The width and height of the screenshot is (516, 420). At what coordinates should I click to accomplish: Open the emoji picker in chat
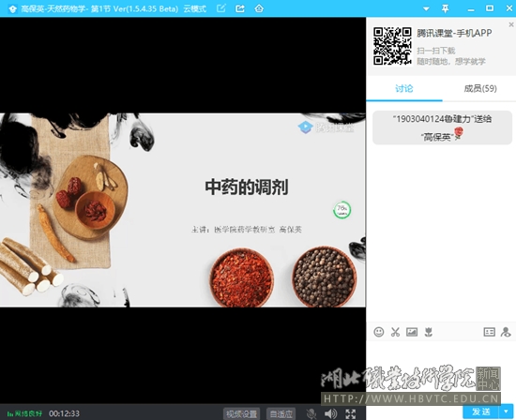(379, 332)
